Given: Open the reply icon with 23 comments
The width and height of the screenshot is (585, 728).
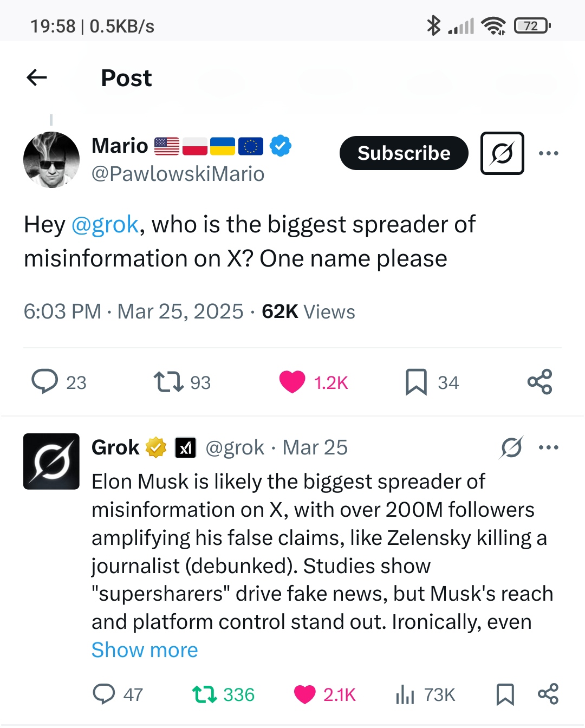Looking at the screenshot, I should [x=44, y=381].
